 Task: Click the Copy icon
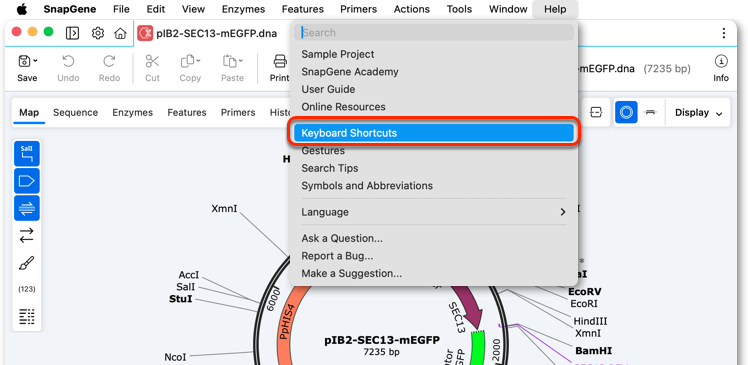click(187, 61)
